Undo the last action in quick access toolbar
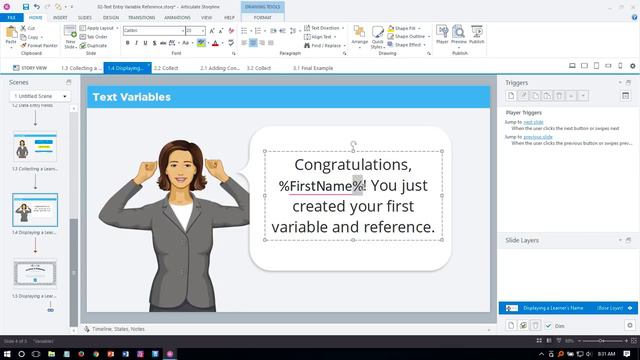The image size is (640, 360). (x=37, y=7)
